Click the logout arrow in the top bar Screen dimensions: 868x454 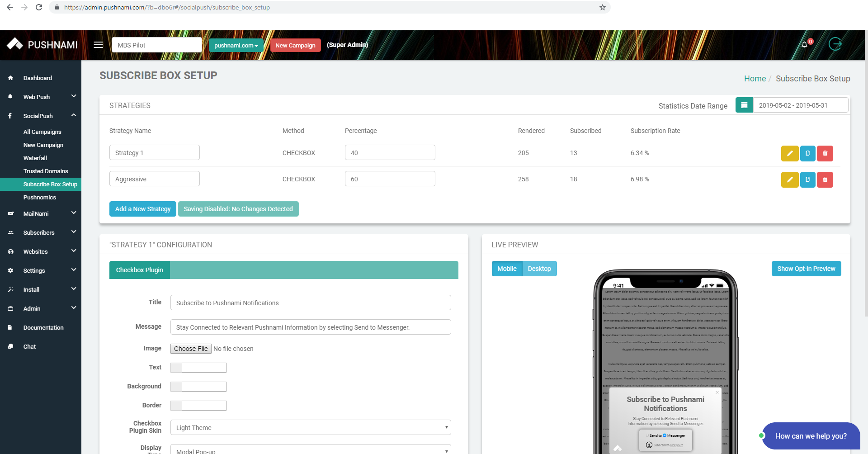click(835, 44)
